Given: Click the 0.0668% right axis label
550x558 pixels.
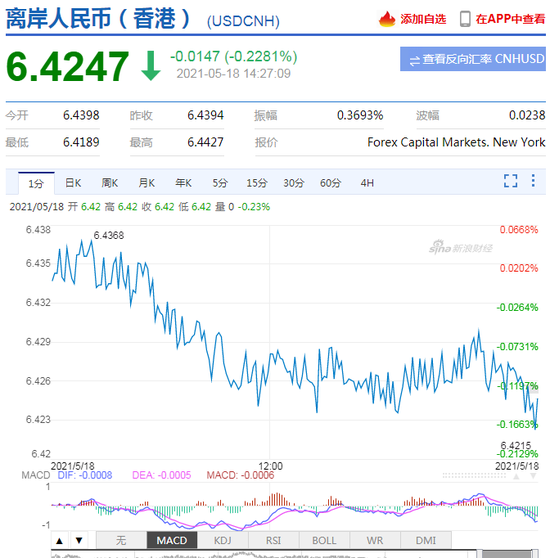Looking at the screenshot, I should tap(519, 230).
